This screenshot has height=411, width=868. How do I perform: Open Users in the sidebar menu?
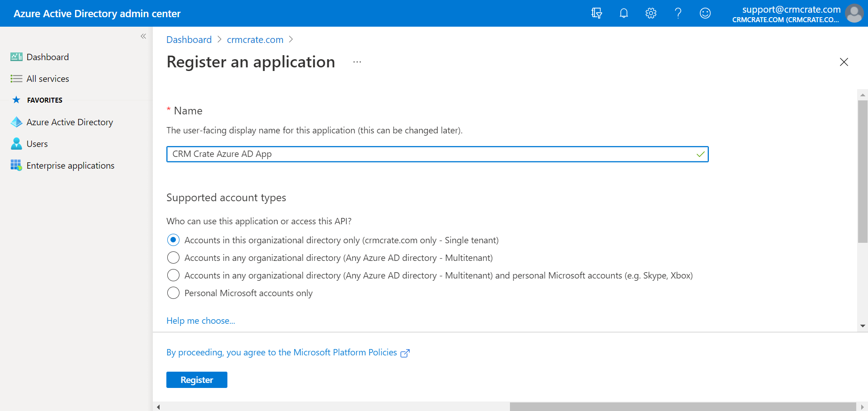click(37, 144)
